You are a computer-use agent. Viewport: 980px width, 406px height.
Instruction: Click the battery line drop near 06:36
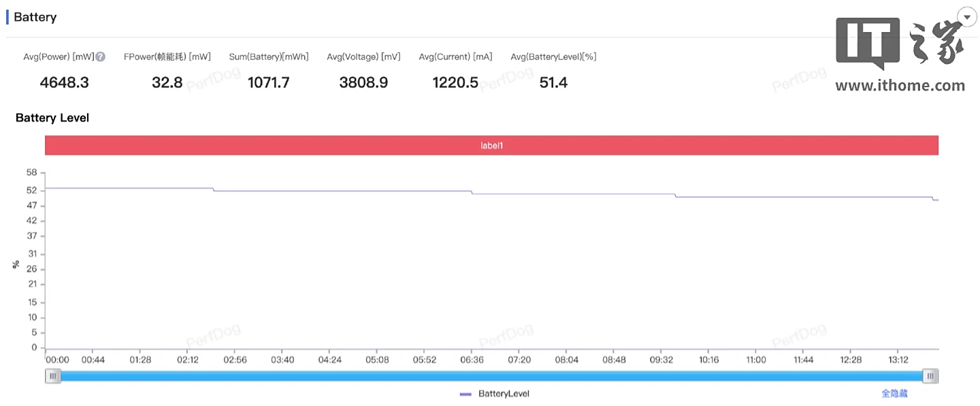pyautogui.click(x=472, y=193)
